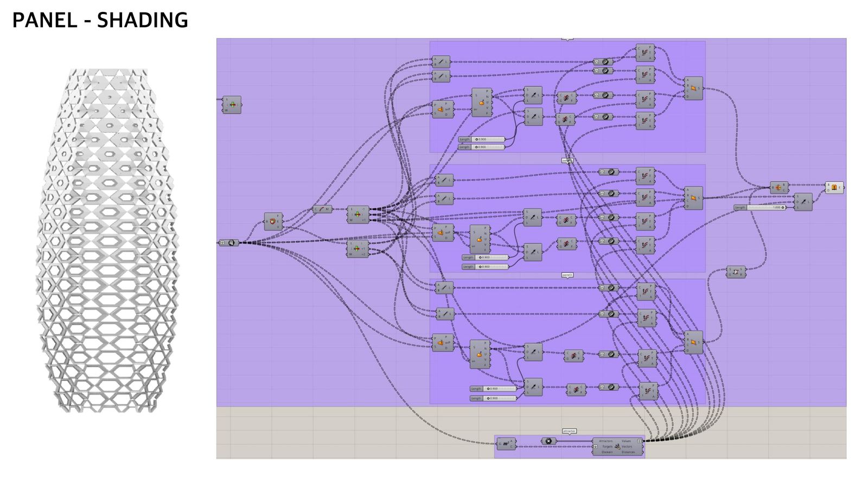The height and width of the screenshot is (488, 868).
Task: Toggle the X boolean component in attractor group
Action: point(548,441)
